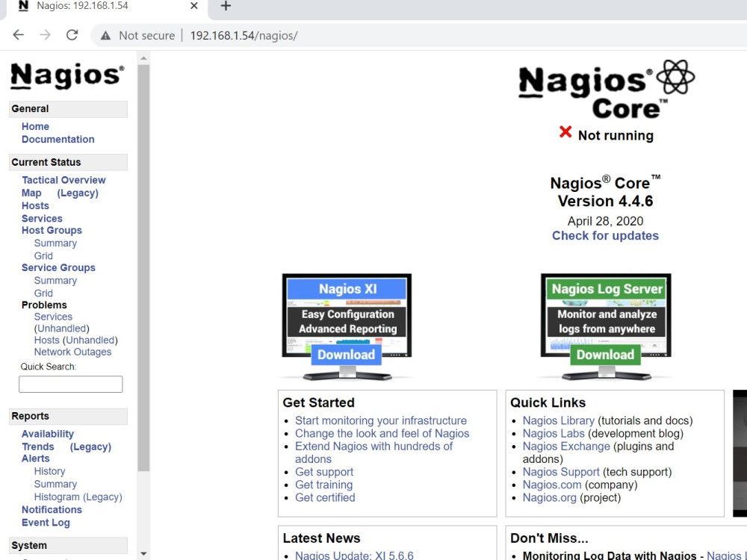Click the browser forward arrow
This screenshot has width=747, height=560.
tap(45, 35)
